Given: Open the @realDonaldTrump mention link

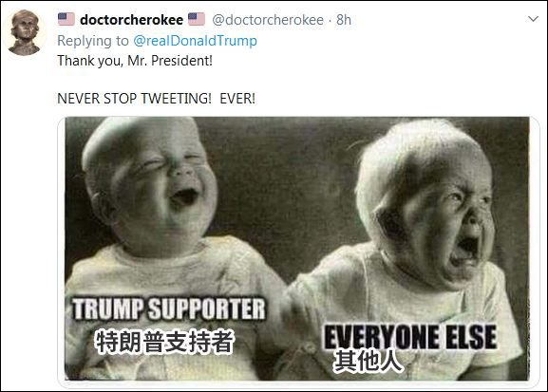Looking at the screenshot, I should [x=196, y=41].
